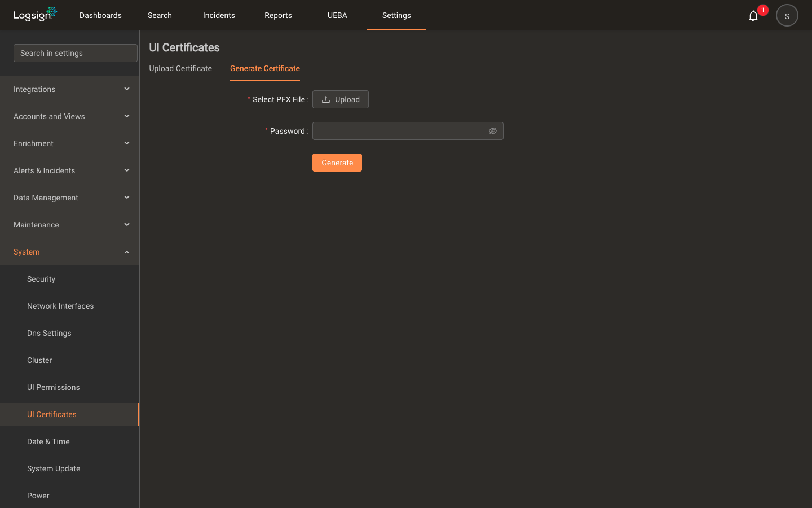The height and width of the screenshot is (508, 812).
Task: Switch to the Upload Certificate tab
Action: 180,68
